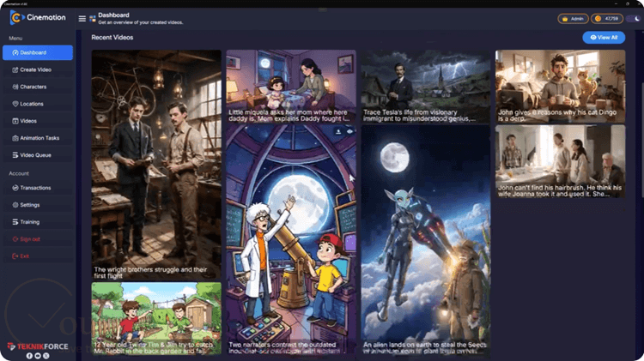The image size is (644, 361).
Task: Click the X social icon in sidebar footer
Action: pyautogui.click(x=46, y=356)
